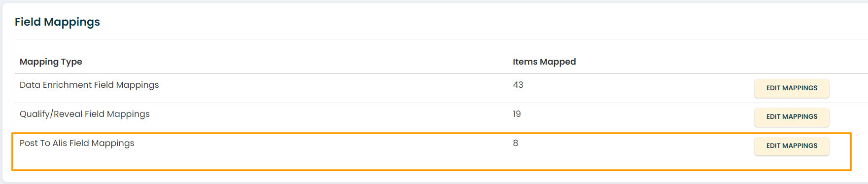
Task: Click the Items Mapped column header
Action: coord(544,62)
